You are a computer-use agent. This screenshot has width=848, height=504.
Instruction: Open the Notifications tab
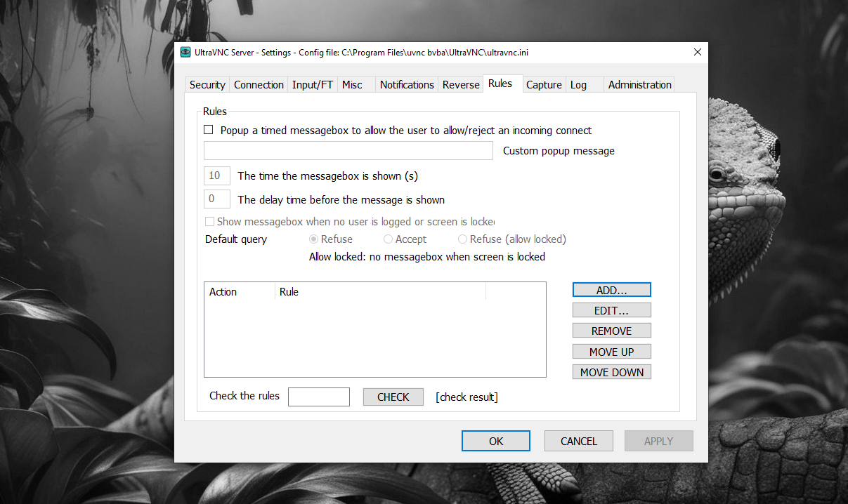(x=407, y=84)
